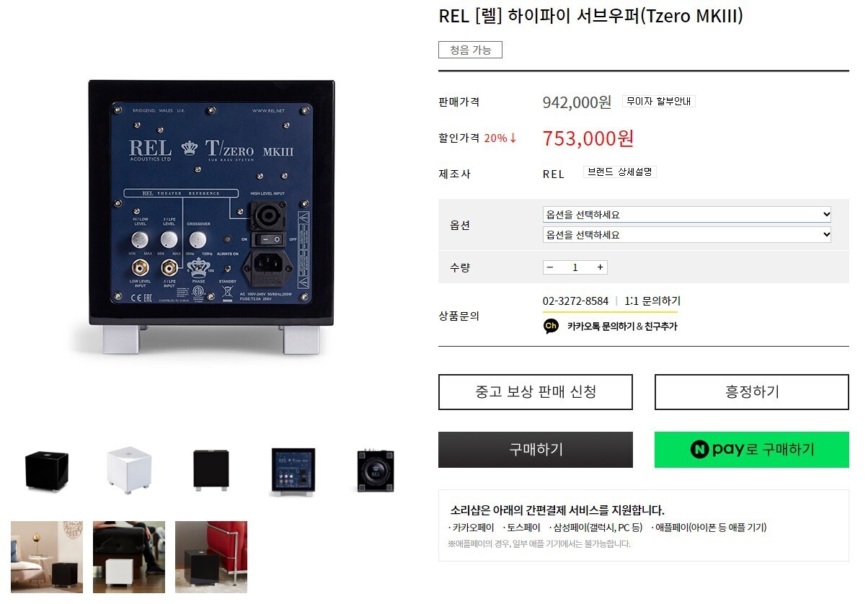
Task: Click 중고 보상 판매 신청 button
Action: pos(536,392)
